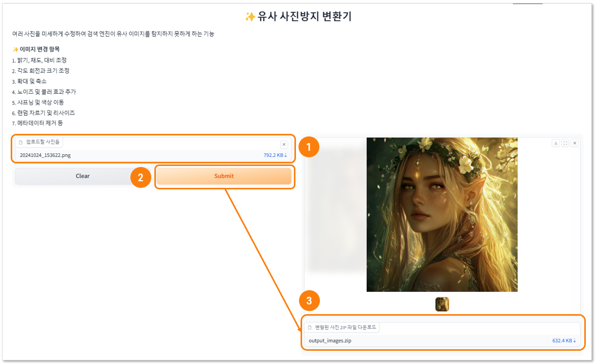596x364 pixels.
Task: Click list item 노이즈 및 블러 효과 추가
Action: pos(46,92)
